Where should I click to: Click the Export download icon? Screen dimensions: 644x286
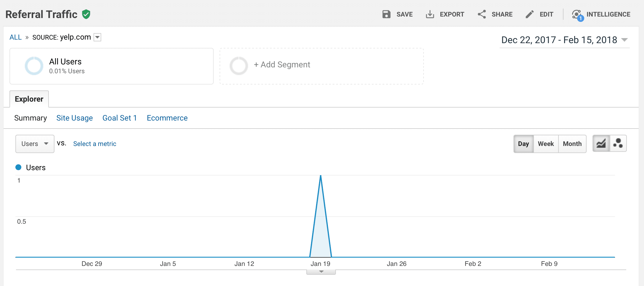(x=430, y=14)
